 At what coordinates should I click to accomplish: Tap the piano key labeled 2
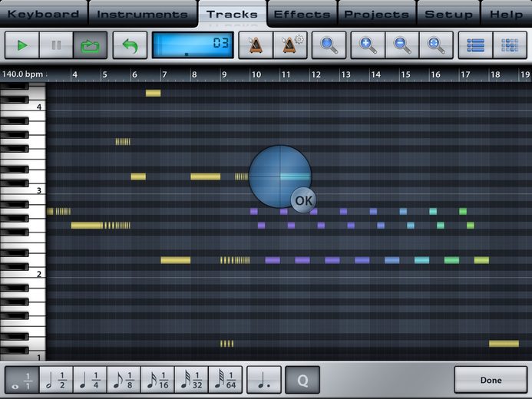[23, 274]
